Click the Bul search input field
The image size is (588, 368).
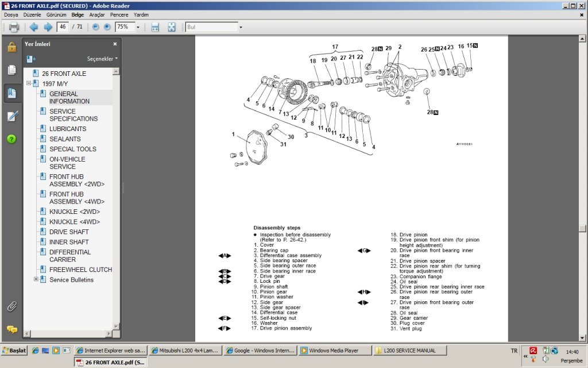211,27
